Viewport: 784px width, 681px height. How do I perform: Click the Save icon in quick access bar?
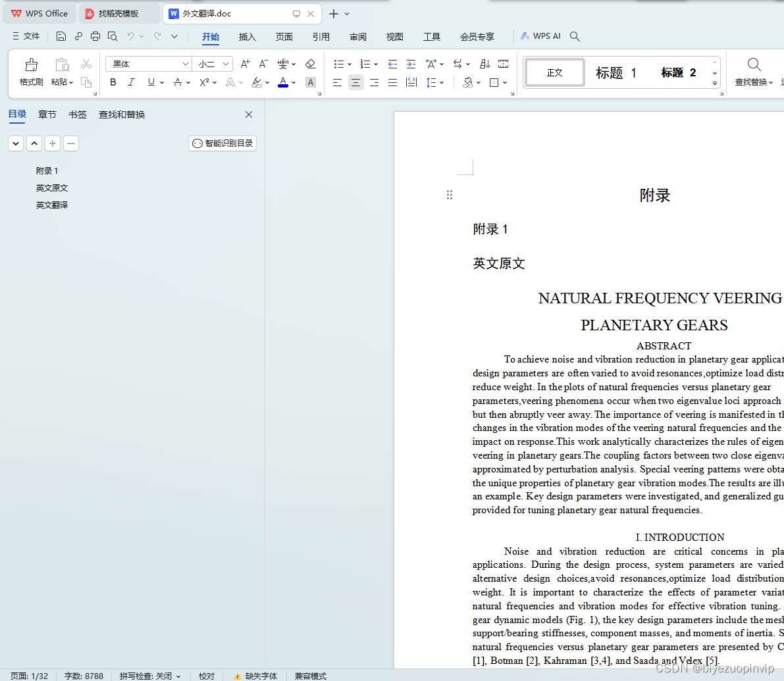coord(61,36)
